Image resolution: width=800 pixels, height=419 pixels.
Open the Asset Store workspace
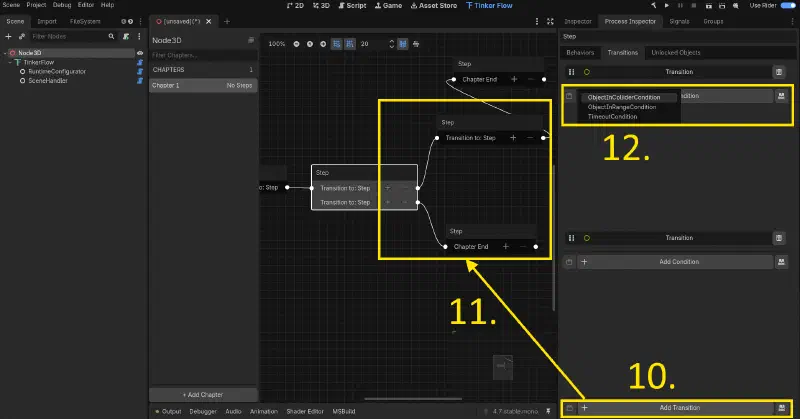434,5
